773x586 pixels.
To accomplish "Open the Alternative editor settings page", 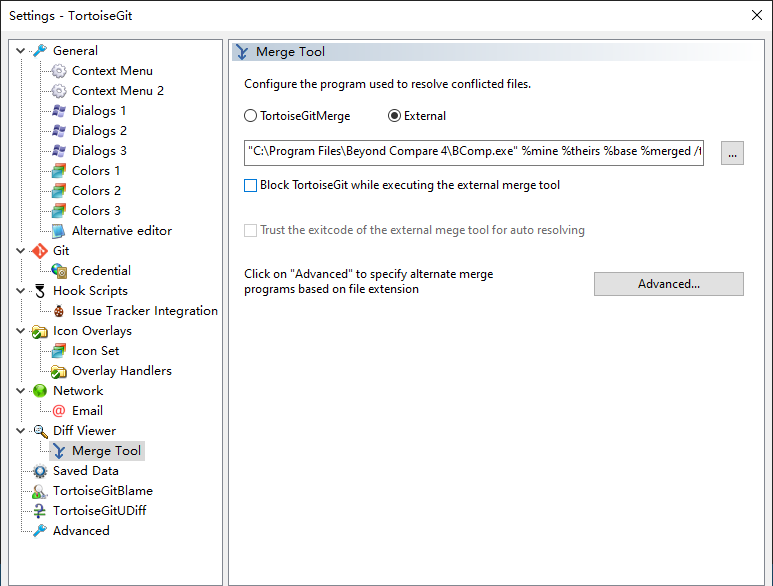I will tap(122, 231).
